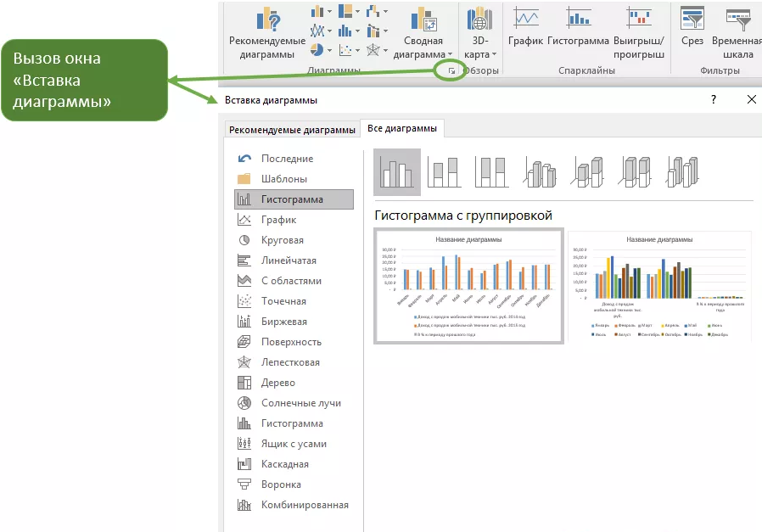Click the hierarchy treemap chart ribbon icon

click(x=345, y=11)
